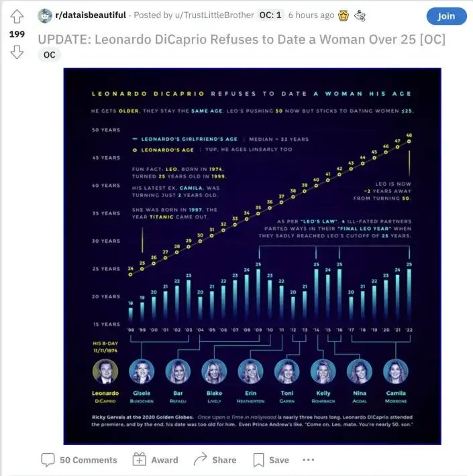Toggle the Join subreddit button
Screen dimensions: 473x476
point(446,16)
